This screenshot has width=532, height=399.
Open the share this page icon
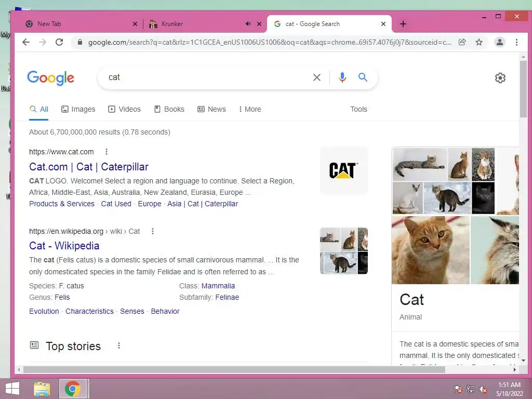click(x=462, y=42)
